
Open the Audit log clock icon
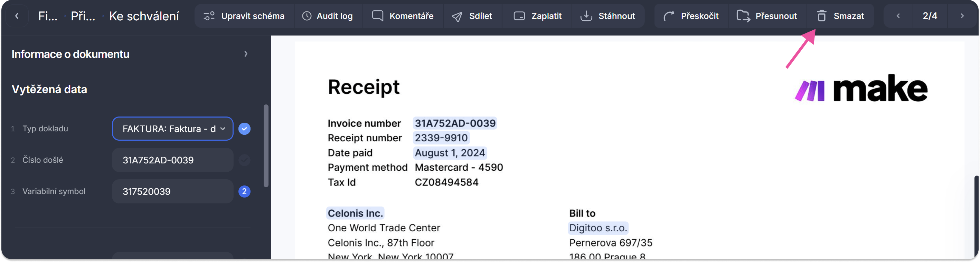coord(307,16)
